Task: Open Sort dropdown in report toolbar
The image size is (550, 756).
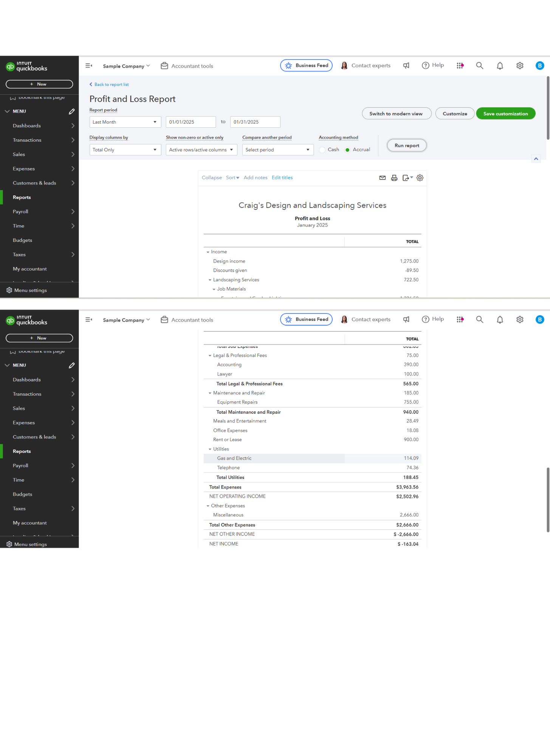Action: click(x=232, y=178)
